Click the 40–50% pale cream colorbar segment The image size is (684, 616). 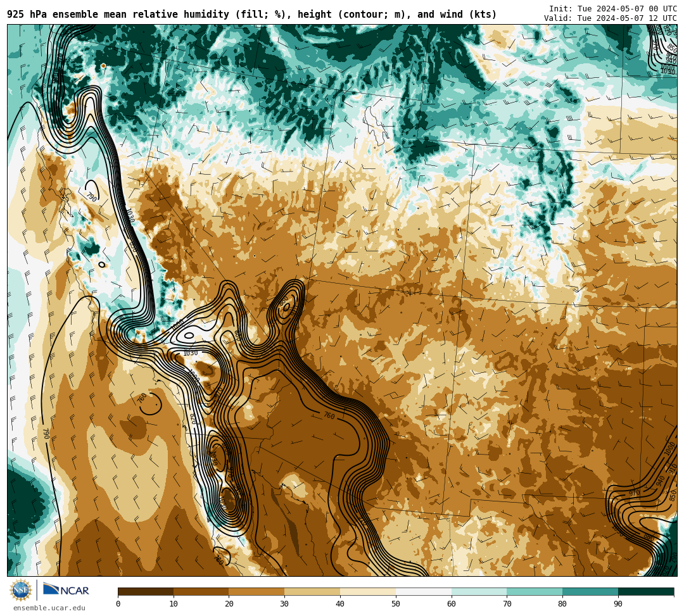[368, 591]
